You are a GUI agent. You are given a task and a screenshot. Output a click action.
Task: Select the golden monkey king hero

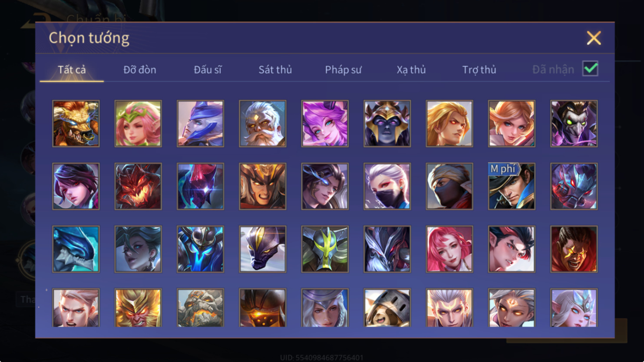(x=138, y=308)
